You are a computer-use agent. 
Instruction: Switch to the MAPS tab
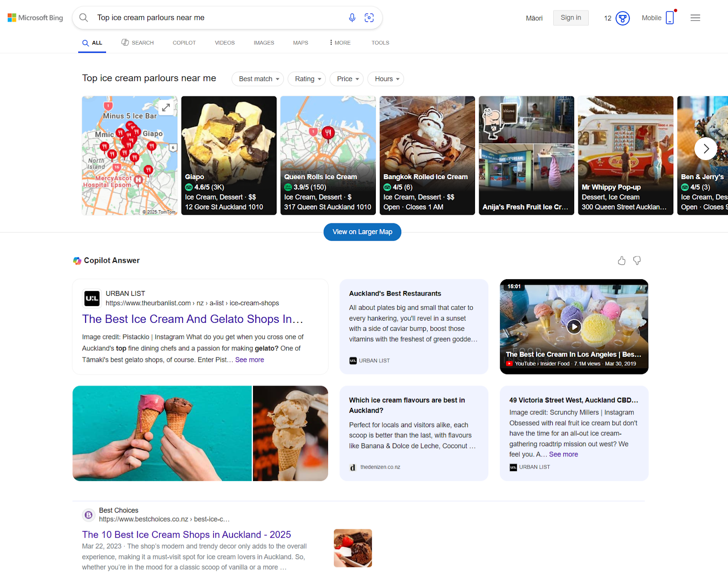(x=301, y=43)
